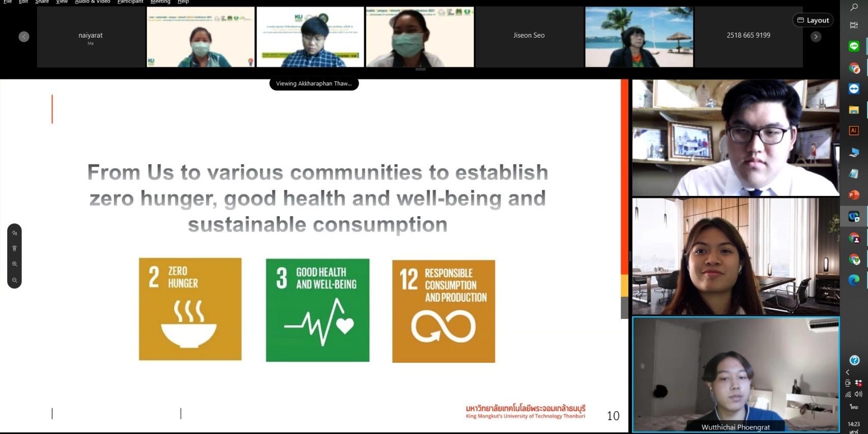
Task: Toggle the volume speaker icon
Action: pos(858,394)
